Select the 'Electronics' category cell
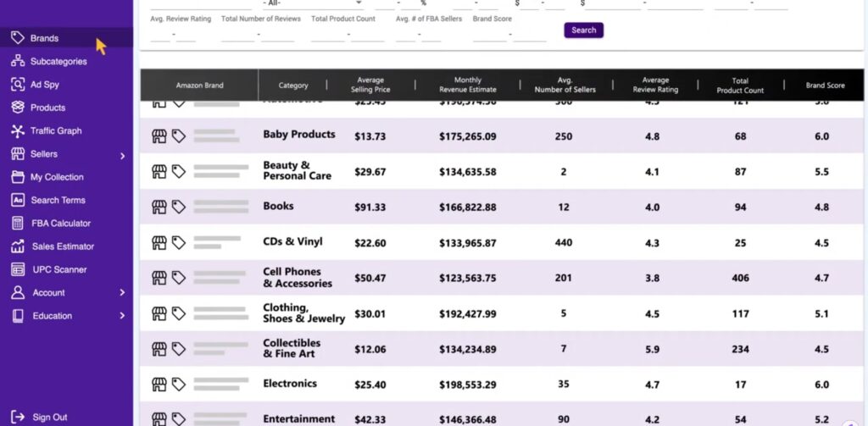The image size is (868, 426). [x=290, y=384]
